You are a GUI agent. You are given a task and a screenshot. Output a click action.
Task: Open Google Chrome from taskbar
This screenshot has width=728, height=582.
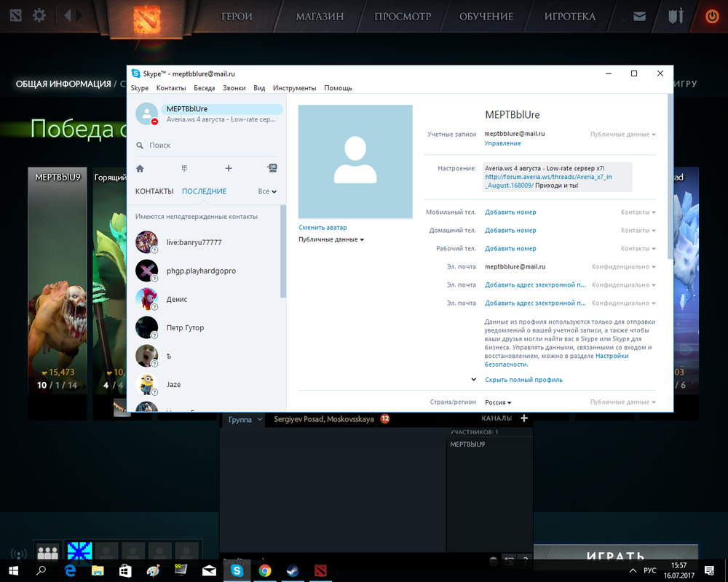coord(265,570)
